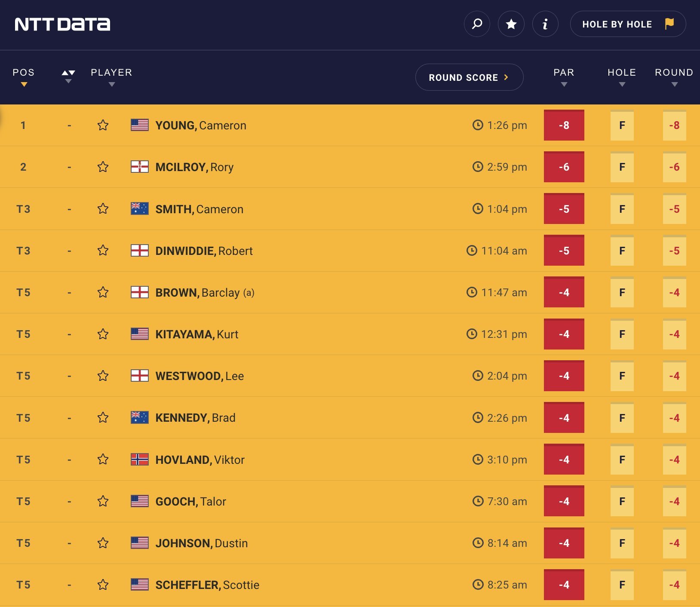
Task: Click the NTT Data logo
Action: pos(62,25)
